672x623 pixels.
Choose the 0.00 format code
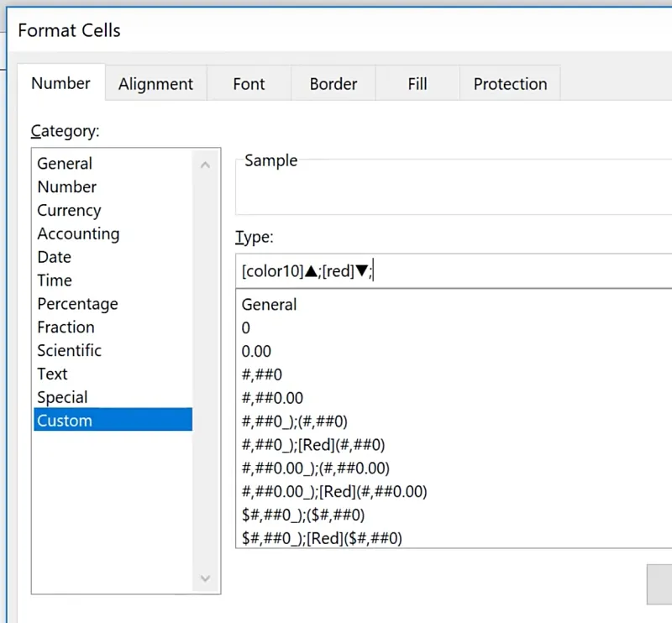click(256, 352)
